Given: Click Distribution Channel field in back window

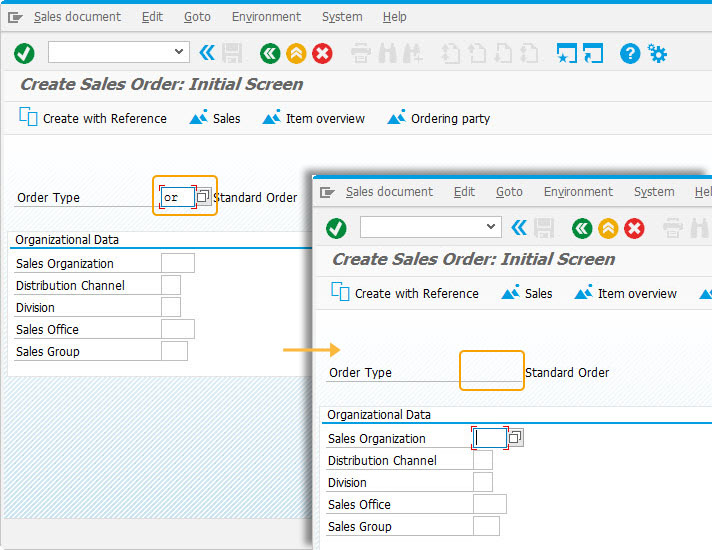Looking at the screenshot, I should coord(171,285).
